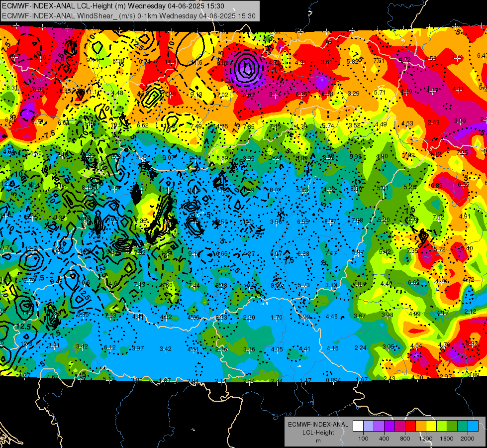Click the pale lavender legend swatch

pos(369,426)
